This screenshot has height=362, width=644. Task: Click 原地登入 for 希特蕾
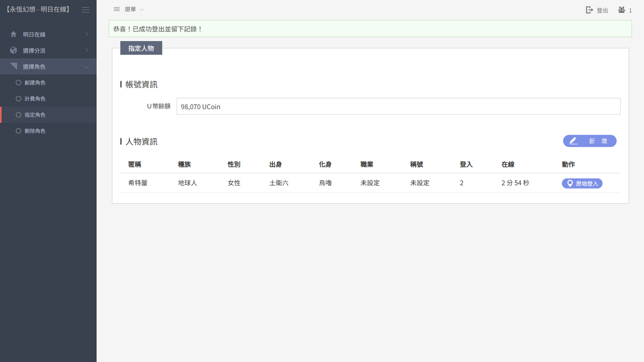click(x=582, y=184)
